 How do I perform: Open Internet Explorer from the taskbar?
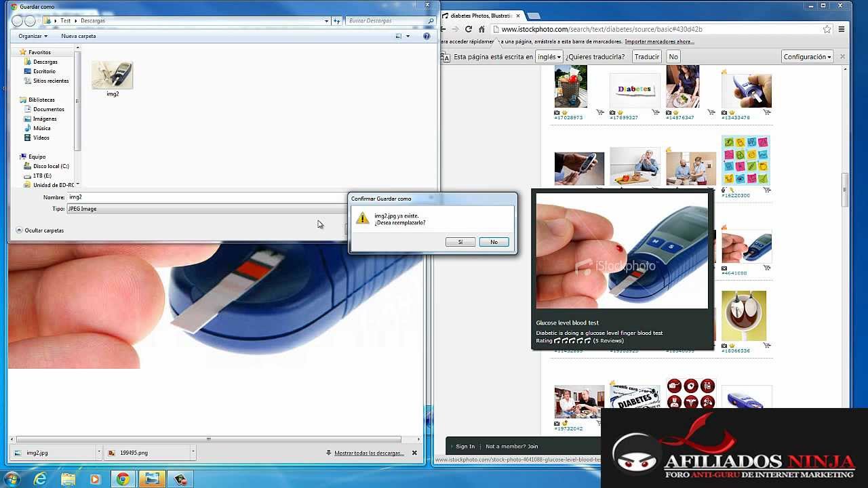pyautogui.click(x=40, y=479)
